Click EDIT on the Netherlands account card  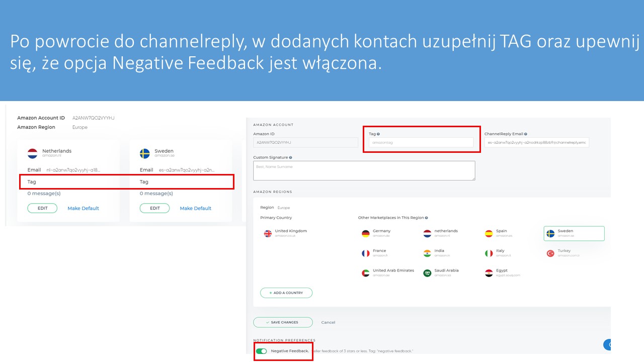pos(43,208)
